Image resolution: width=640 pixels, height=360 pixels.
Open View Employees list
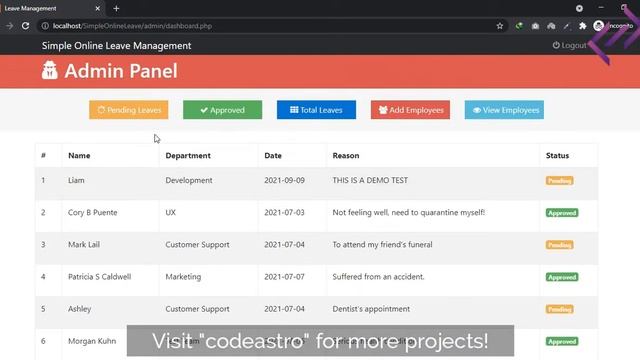504,110
